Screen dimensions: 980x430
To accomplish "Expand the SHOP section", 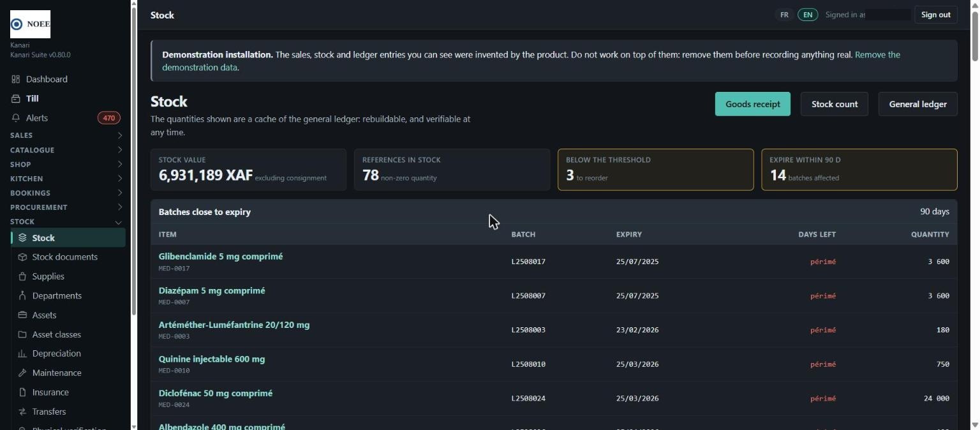I will pos(67,164).
